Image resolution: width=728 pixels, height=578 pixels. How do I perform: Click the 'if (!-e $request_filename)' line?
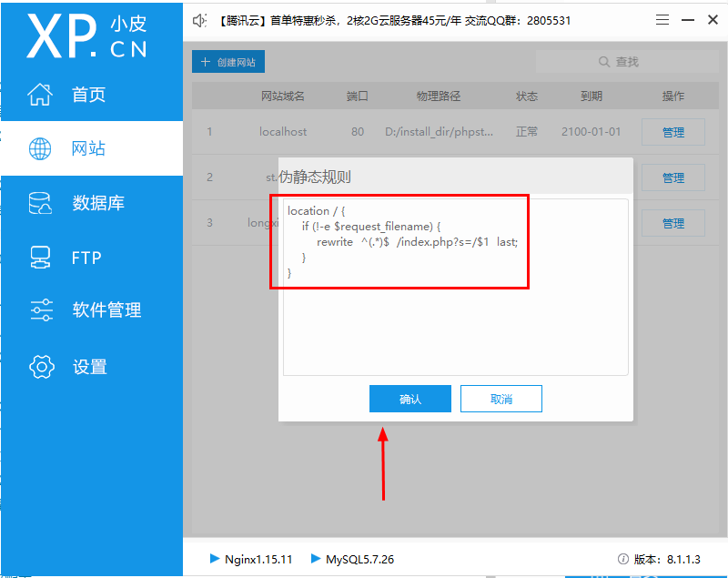point(371,227)
